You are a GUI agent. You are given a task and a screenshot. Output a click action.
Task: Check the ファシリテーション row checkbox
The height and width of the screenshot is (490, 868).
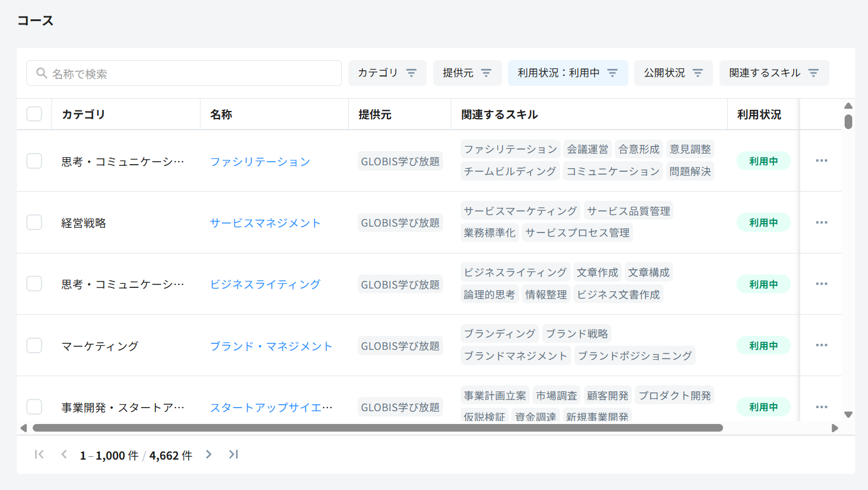(x=34, y=161)
